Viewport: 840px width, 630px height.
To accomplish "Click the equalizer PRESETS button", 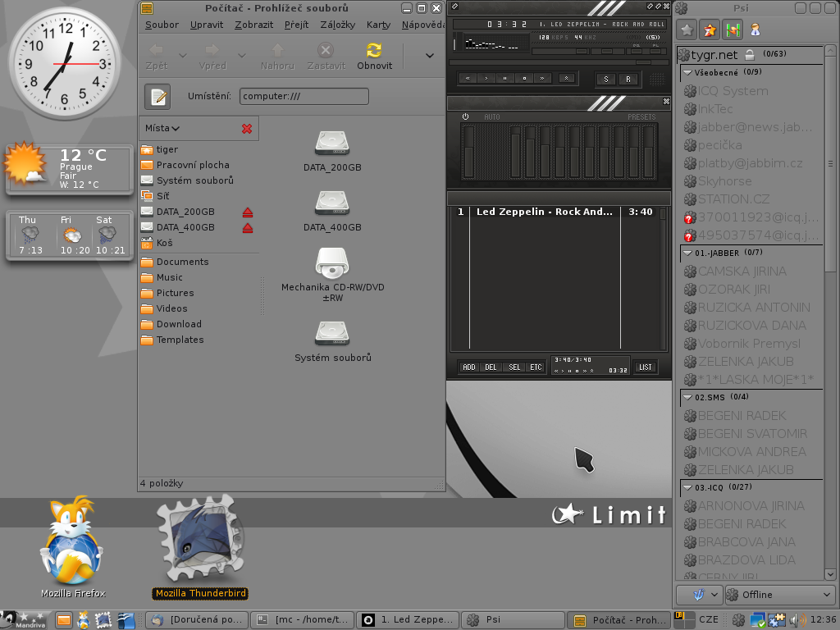I will tap(641, 117).
